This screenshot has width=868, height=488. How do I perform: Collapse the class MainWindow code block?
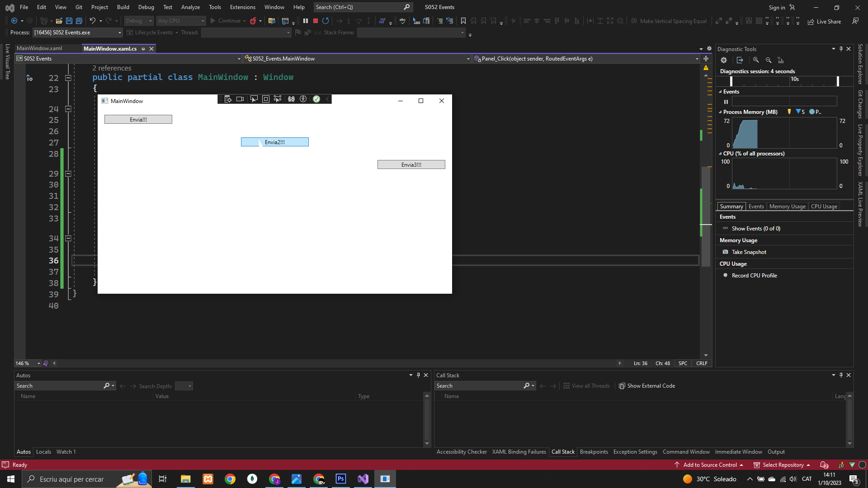pyautogui.click(x=68, y=78)
